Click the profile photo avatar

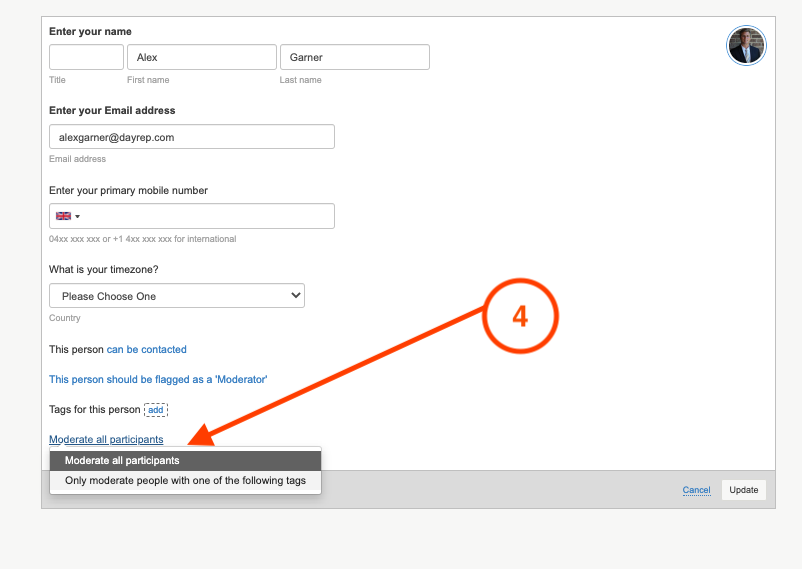click(x=746, y=46)
